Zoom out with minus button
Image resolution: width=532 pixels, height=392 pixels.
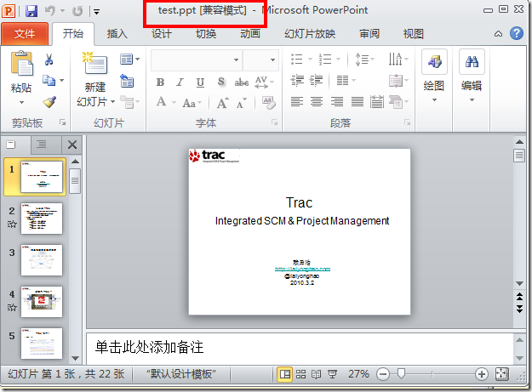pyautogui.click(x=383, y=374)
